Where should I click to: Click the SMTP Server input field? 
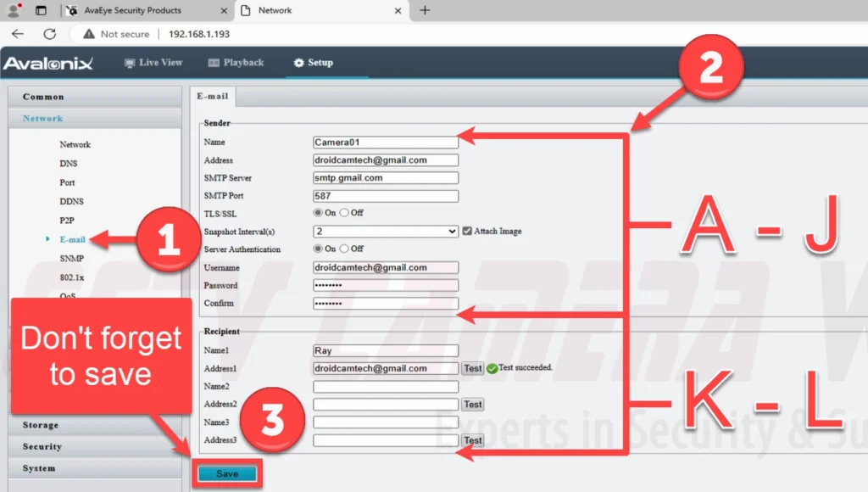tap(386, 178)
